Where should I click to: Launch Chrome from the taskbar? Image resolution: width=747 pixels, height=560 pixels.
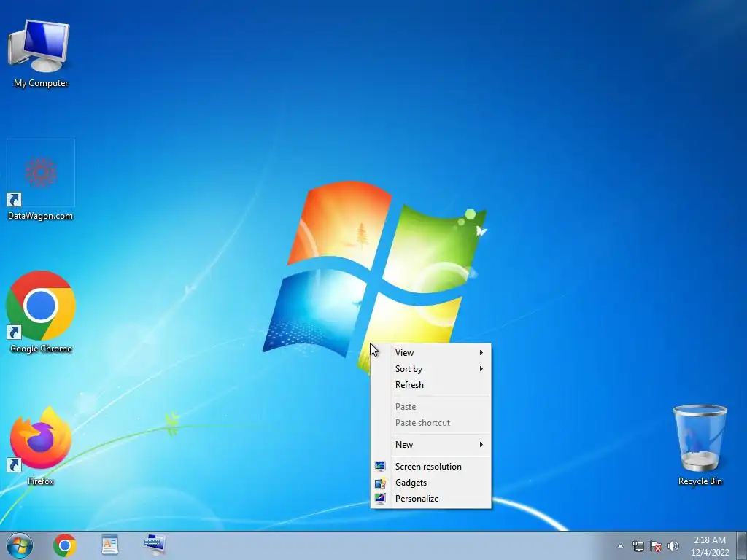(65, 545)
